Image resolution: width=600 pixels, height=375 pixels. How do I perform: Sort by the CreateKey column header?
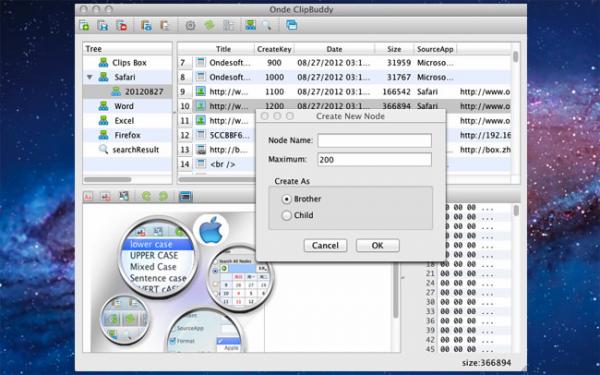[274, 49]
